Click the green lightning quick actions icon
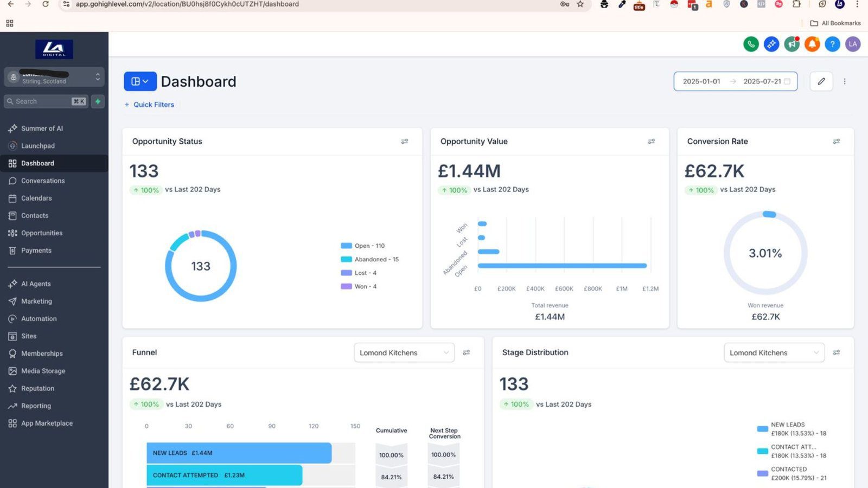Screen dimensions: 868x488 pyautogui.click(x=98, y=101)
